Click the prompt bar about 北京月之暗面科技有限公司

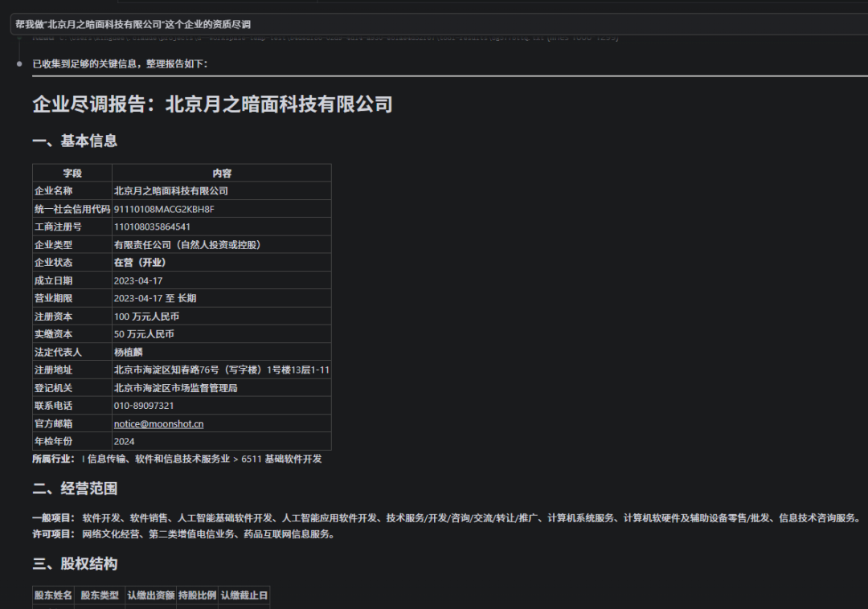point(434,24)
